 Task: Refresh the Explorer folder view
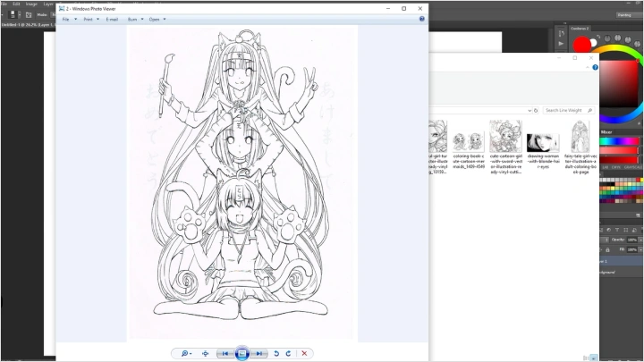(536, 111)
